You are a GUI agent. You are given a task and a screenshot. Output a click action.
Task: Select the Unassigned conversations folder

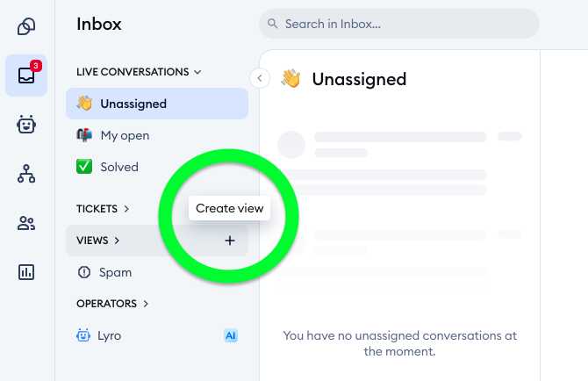157,104
